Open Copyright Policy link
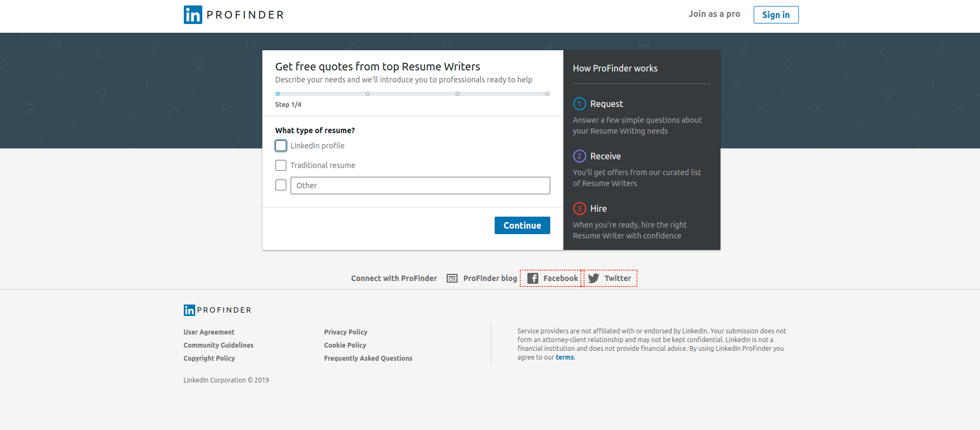 209,359
